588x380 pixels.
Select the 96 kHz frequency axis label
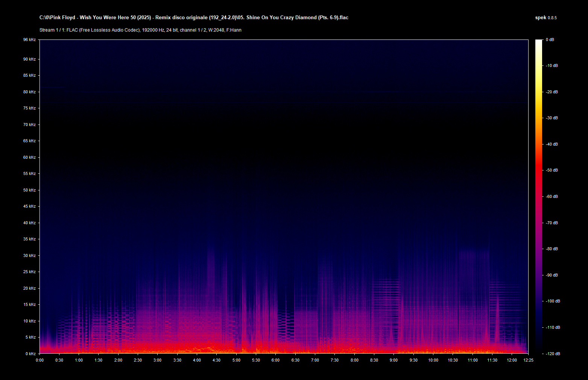pos(29,40)
